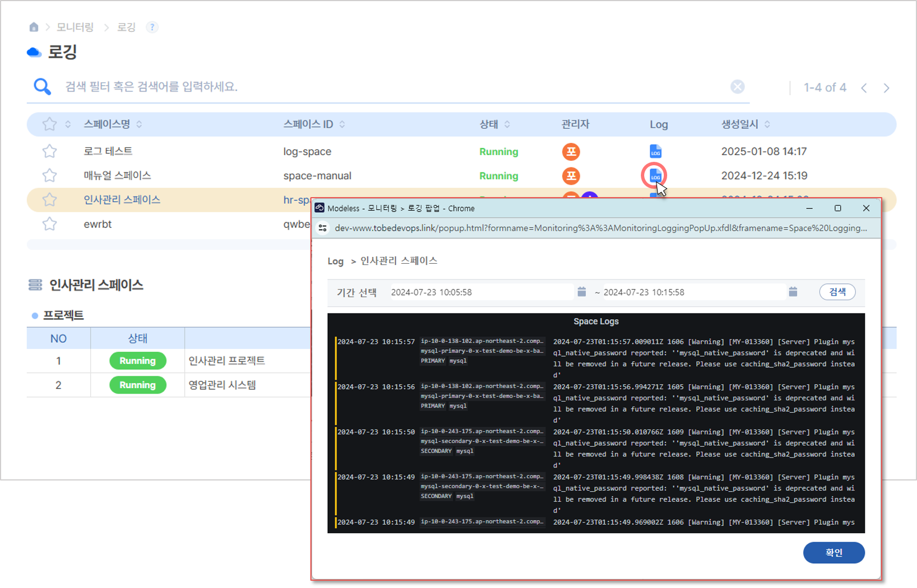Toggle favorite star in table header
The height and width of the screenshot is (588, 917).
tap(49, 124)
